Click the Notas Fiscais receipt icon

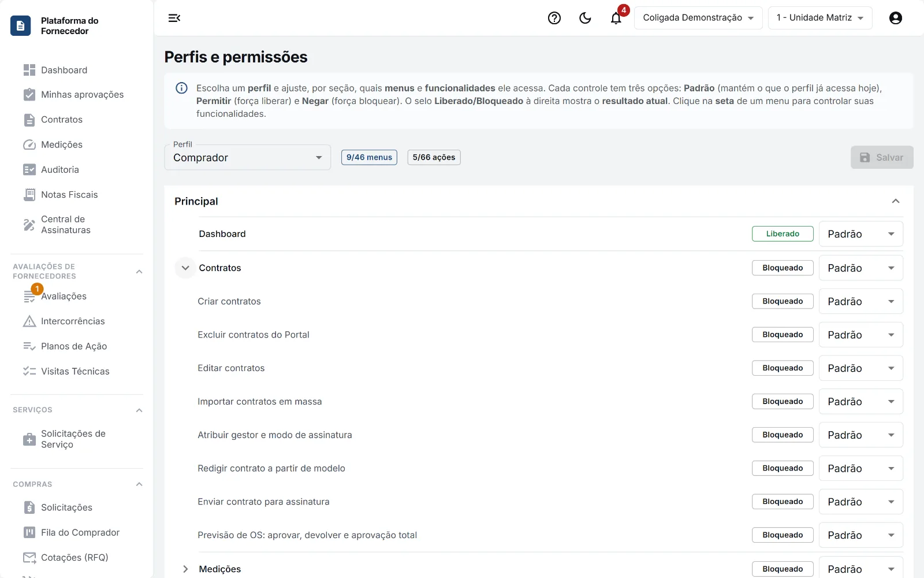coord(29,195)
